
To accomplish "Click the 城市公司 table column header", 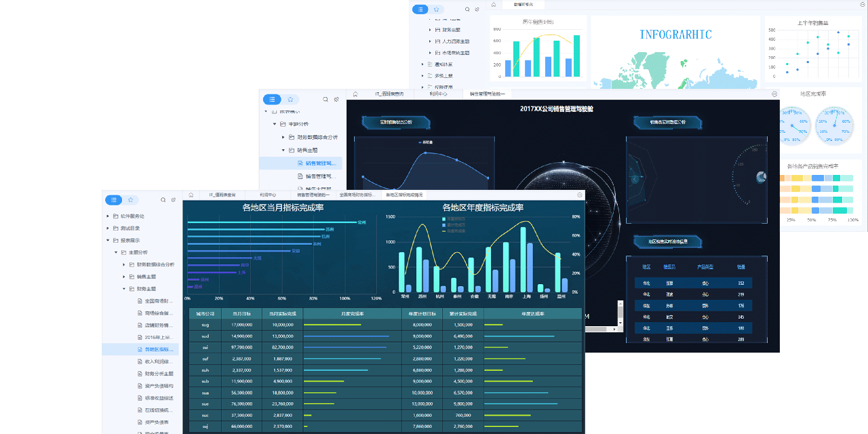I will tap(205, 314).
